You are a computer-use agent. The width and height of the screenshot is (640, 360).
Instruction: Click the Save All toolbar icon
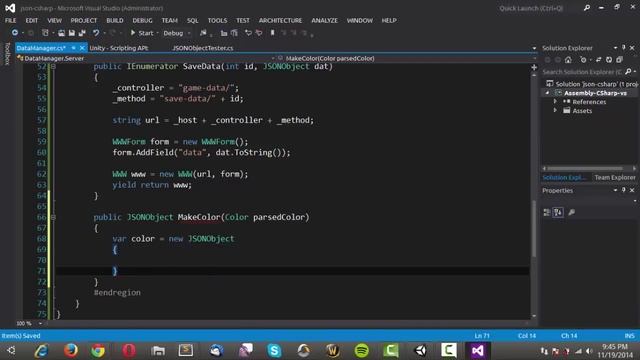pyautogui.click(x=82, y=33)
